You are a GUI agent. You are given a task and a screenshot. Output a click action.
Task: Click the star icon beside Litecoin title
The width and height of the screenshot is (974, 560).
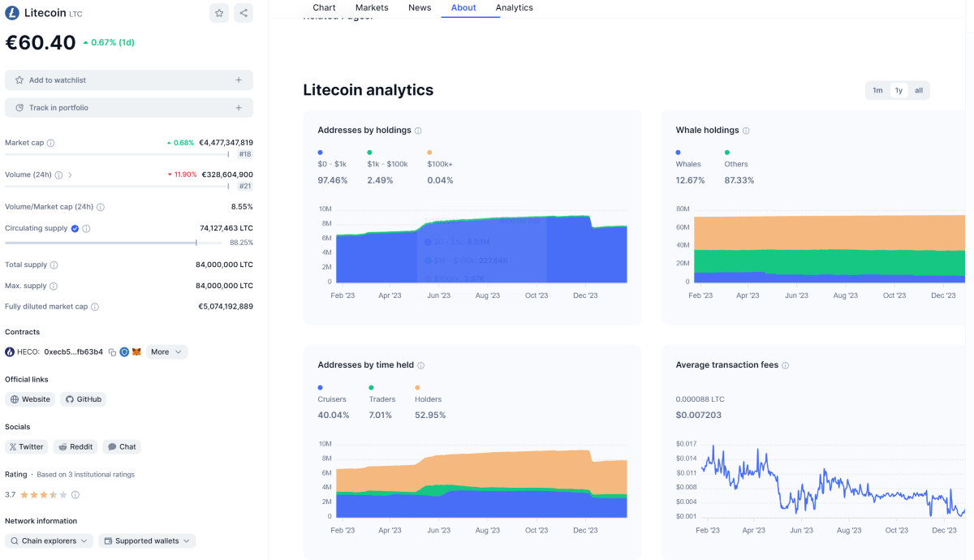click(x=219, y=13)
